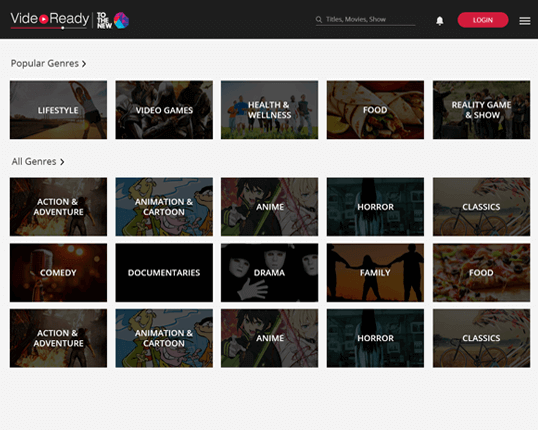Viewport: 538px width, 430px height.
Task: Select Action & Adventure in last All Genres row
Action: pyautogui.click(x=58, y=338)
